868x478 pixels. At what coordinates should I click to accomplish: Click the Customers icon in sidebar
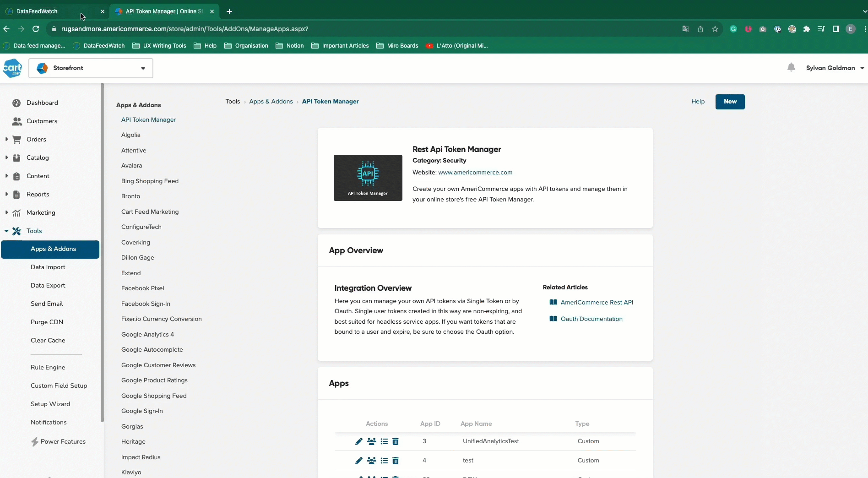pyautogui.click(x=17, y=121)
